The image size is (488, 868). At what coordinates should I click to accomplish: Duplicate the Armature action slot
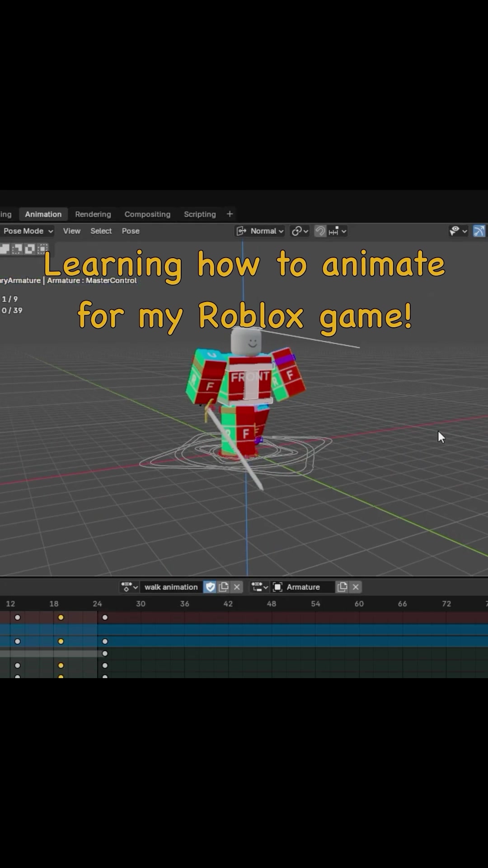point(343,587)
